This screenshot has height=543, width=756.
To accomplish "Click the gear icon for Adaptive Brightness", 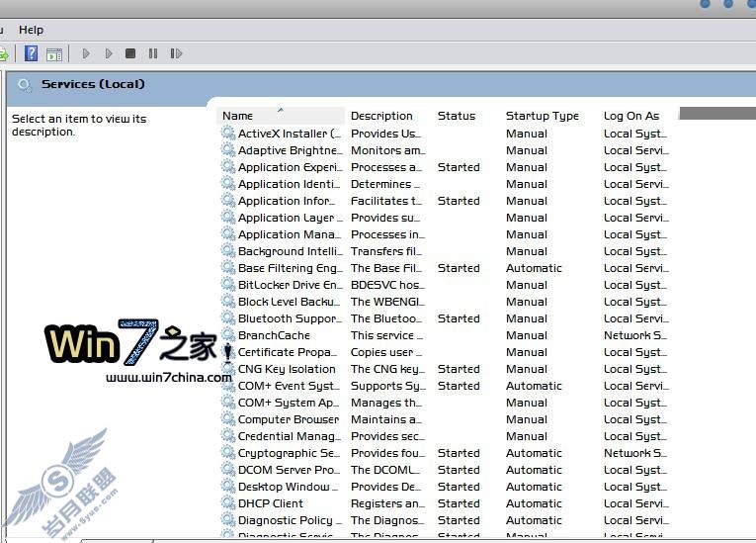I will [228, 149].
